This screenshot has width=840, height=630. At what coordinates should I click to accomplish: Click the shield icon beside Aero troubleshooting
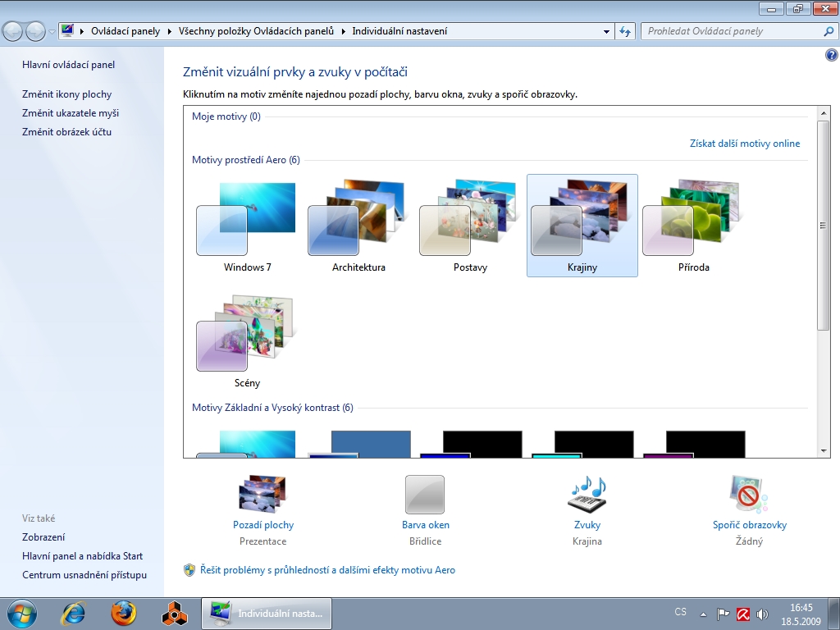189,570
